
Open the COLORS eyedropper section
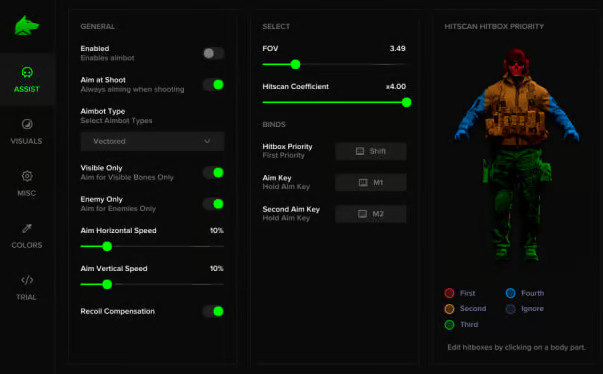27,236
